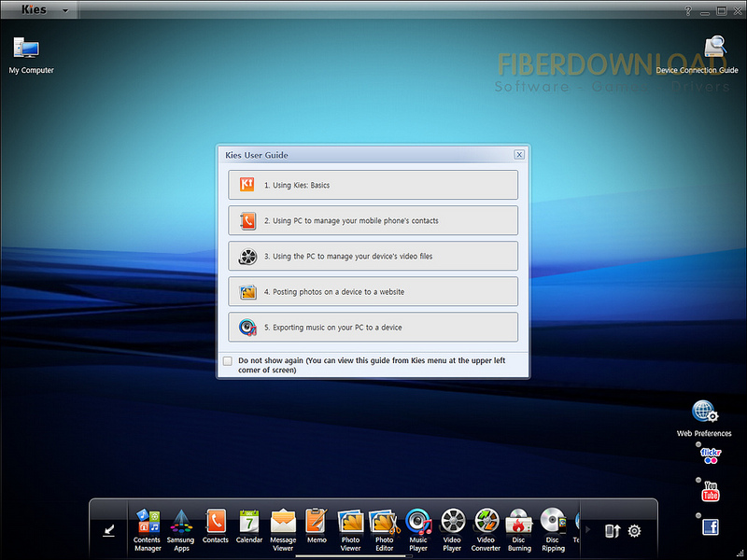The image size is (747, 560).
Task: Open Web Preferences
Action: click(704, 418)
